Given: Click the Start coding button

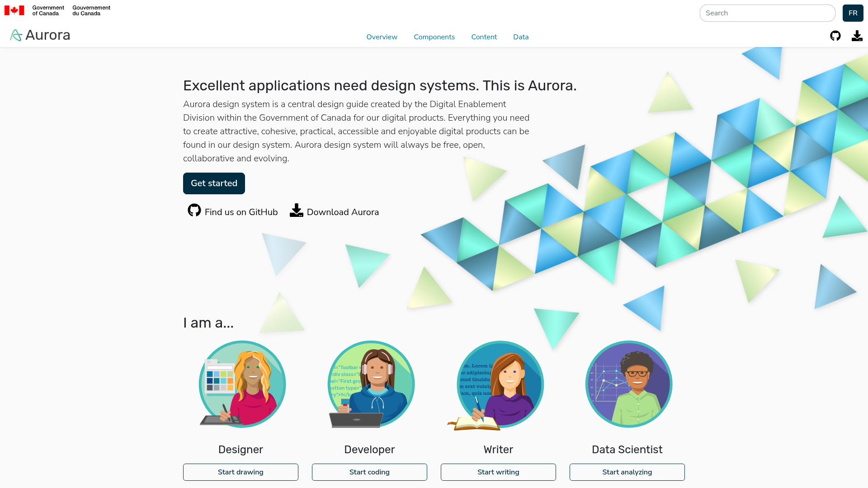Looking at the screenshot, I should tap(369, 472).
